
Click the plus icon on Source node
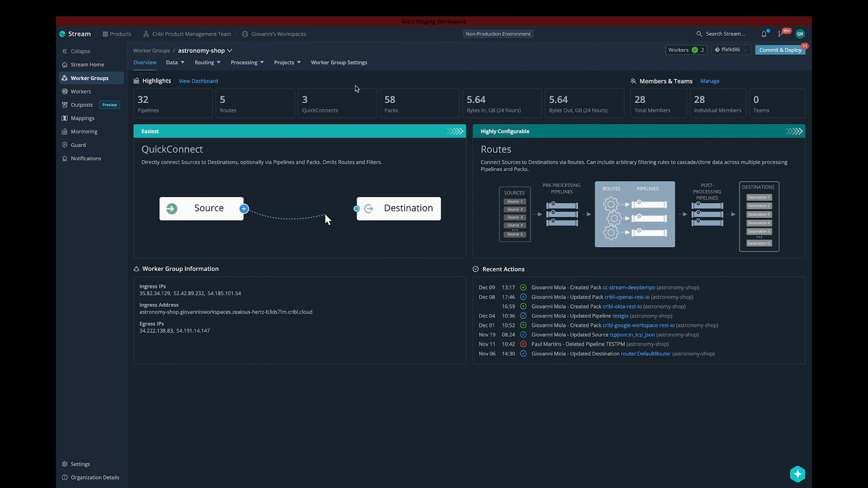coord(244,209)
